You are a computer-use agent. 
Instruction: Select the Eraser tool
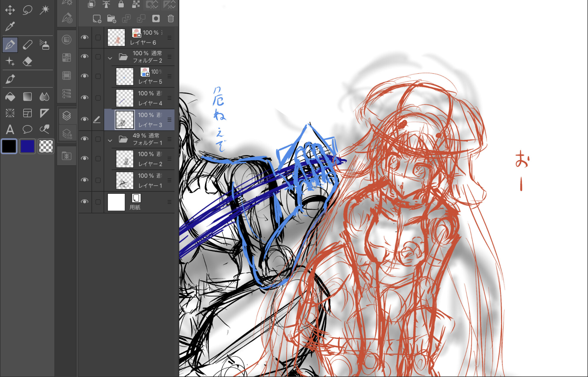27,62
